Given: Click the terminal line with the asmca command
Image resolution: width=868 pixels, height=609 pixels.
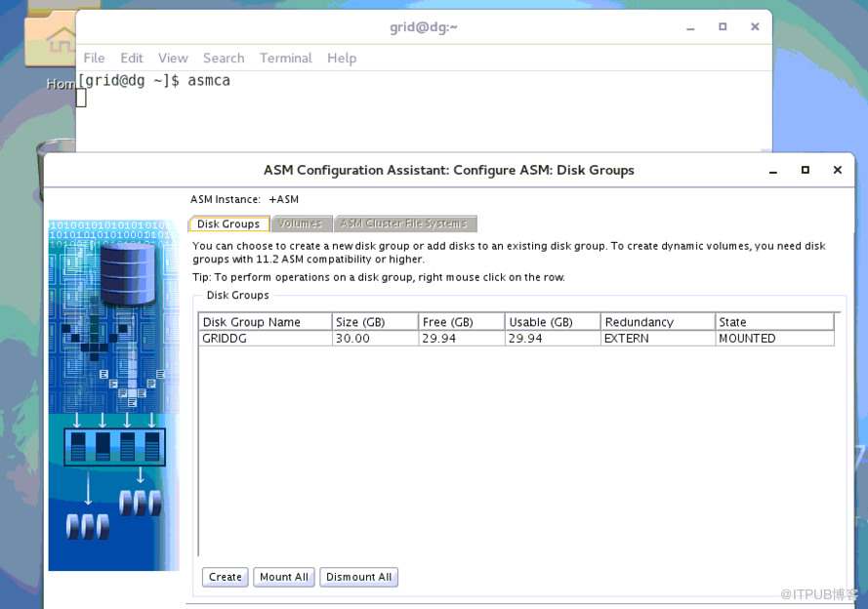Looking at the screenshot, I should coord(153,81).
